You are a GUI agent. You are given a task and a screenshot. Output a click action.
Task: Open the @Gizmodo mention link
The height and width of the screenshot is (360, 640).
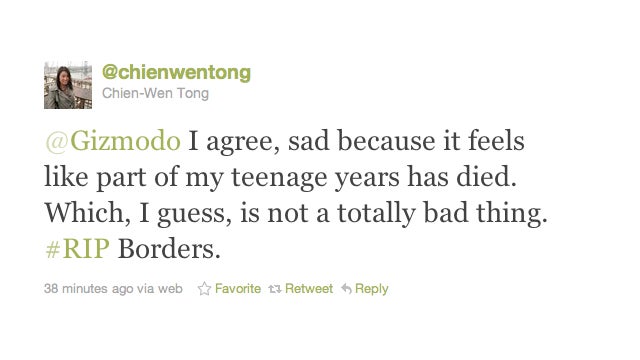click(113, 141)
